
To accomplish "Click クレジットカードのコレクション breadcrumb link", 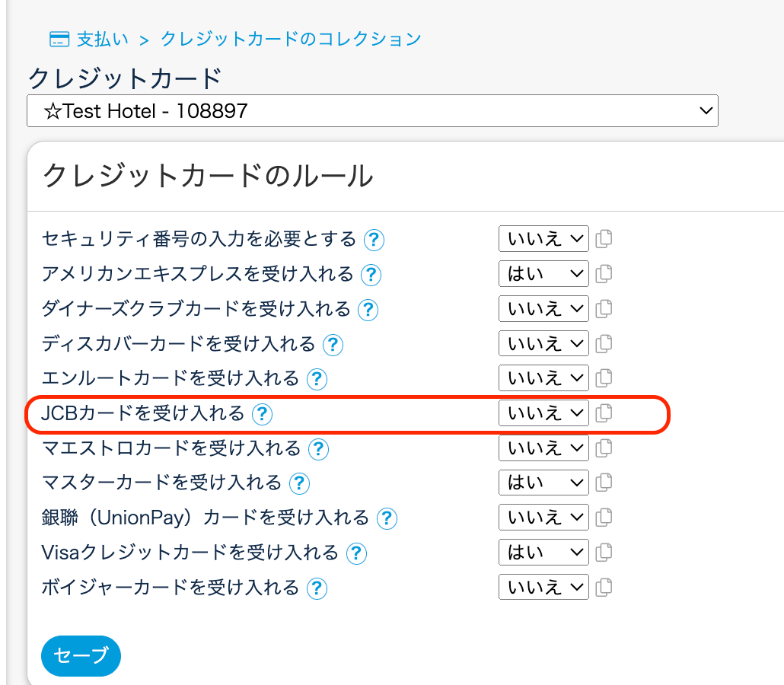I will 291,39.
